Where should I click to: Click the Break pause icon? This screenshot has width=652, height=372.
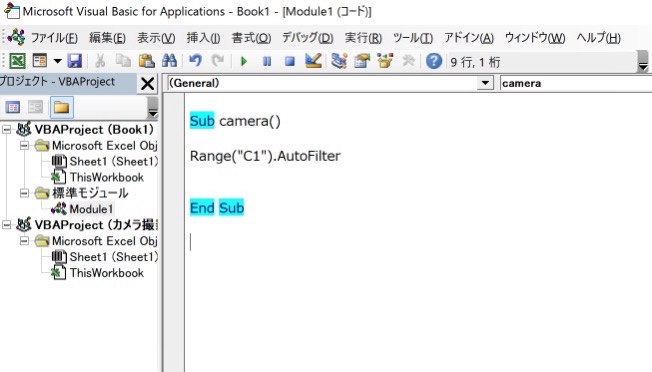tap(267, 62)
